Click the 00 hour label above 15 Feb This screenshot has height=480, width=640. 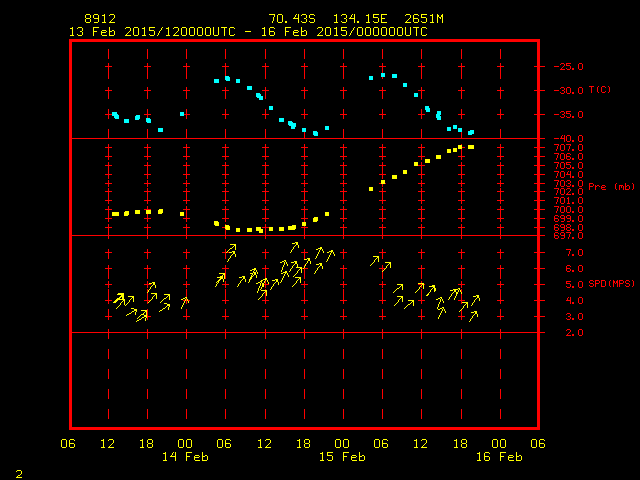pyautogui.click(x=342, y=444)
